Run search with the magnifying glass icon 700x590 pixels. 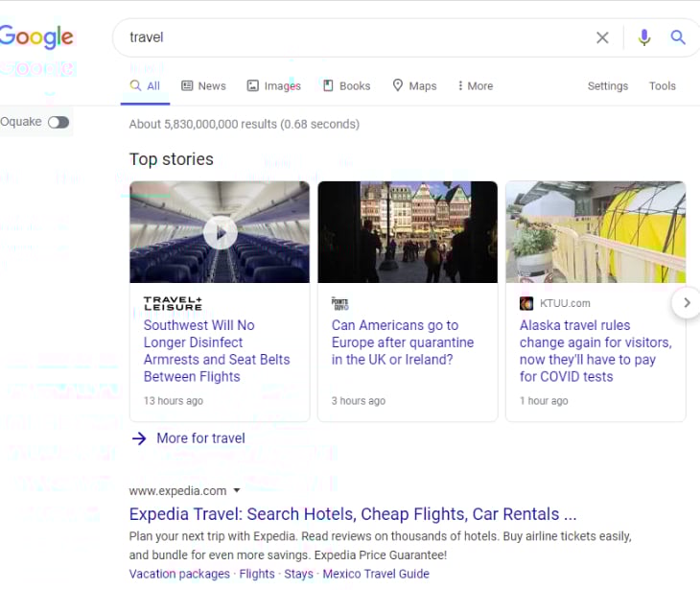click(x=678, y=37)
